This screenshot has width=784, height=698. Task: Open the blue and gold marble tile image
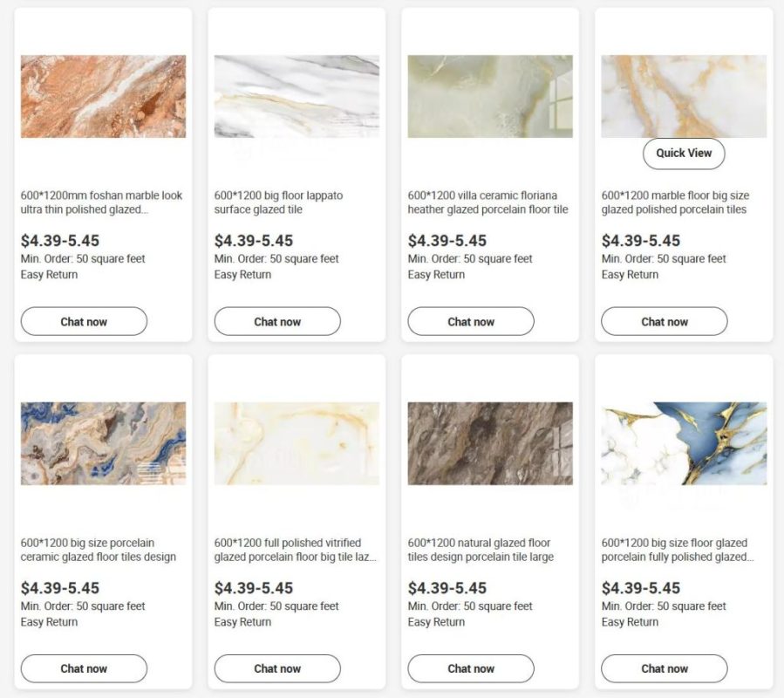tap(684, 443)
